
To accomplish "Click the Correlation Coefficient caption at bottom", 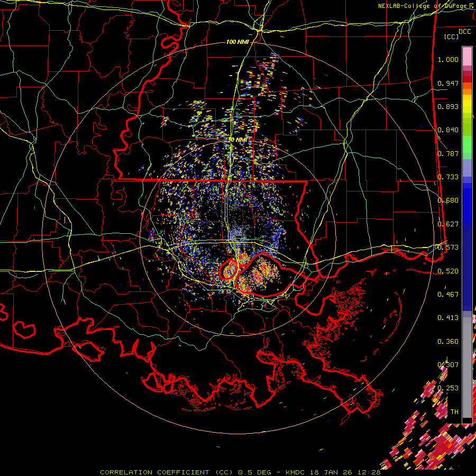I will coord(240,472).
